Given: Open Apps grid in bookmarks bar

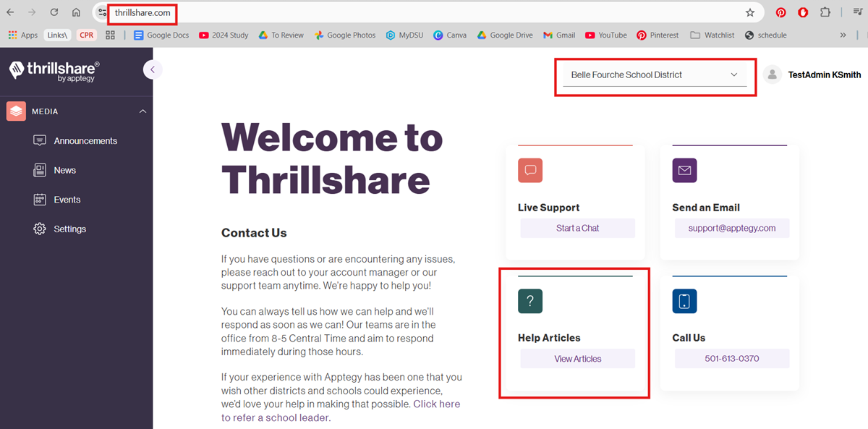Looking at the screenshot, I should 23,35.
